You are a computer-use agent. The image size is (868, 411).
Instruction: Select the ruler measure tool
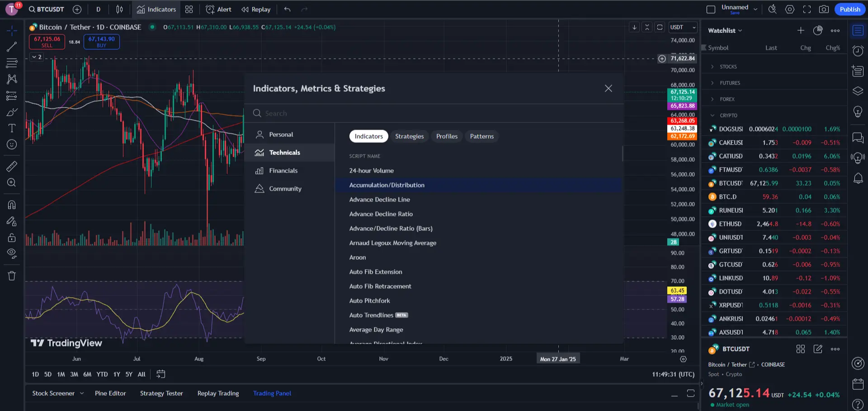point(12,167)
